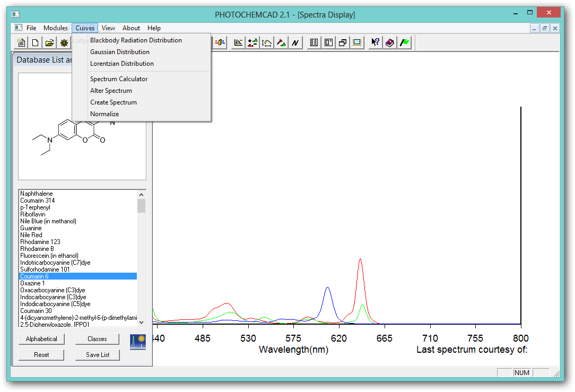Restore the inner Spectra Display child window
This screenshot has width=575, height=392.
(x=545, y=28)
